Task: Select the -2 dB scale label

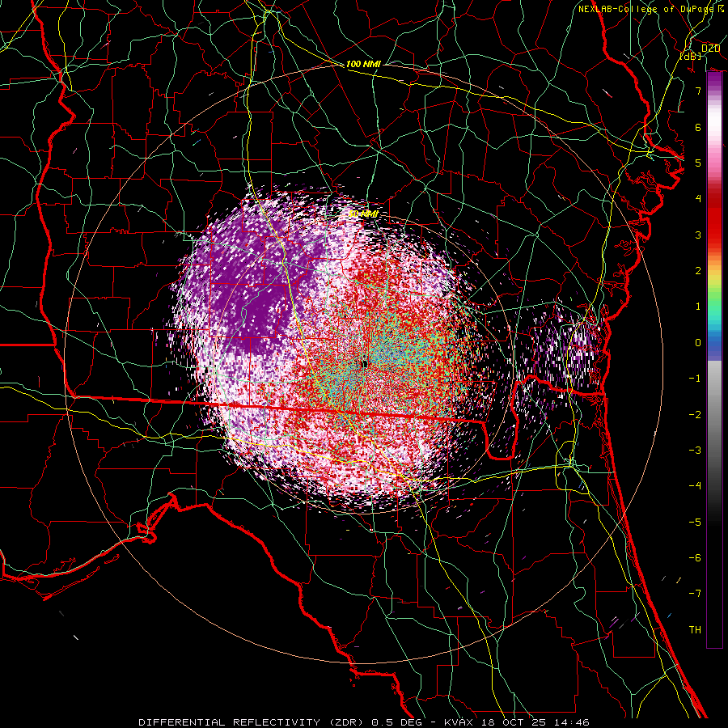Action: click(x=695, y=415)
